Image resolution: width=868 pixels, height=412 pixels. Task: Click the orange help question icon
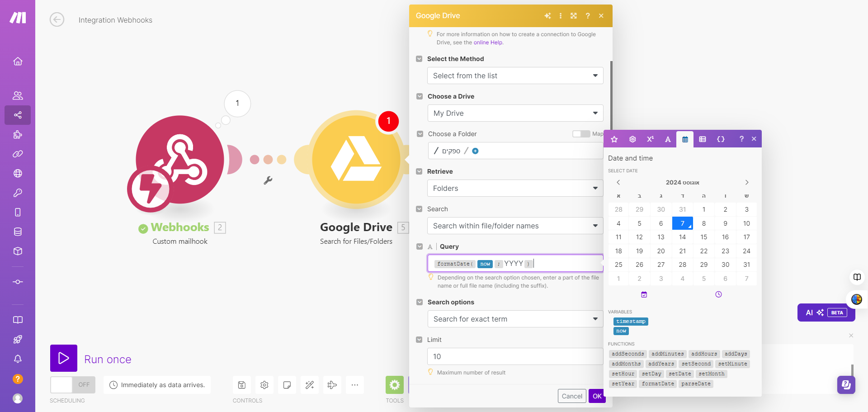coord(18,379)
